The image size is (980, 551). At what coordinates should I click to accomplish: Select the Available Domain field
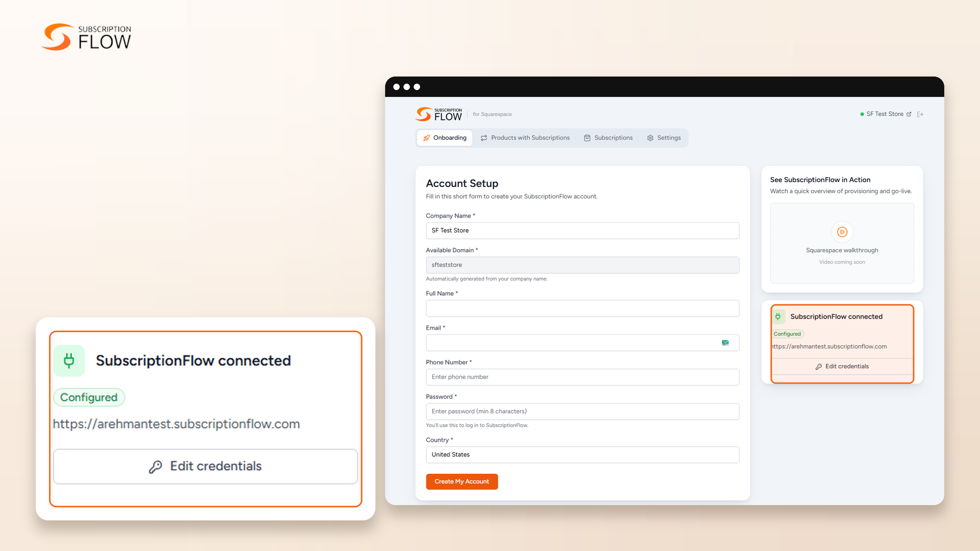point(582,265)
